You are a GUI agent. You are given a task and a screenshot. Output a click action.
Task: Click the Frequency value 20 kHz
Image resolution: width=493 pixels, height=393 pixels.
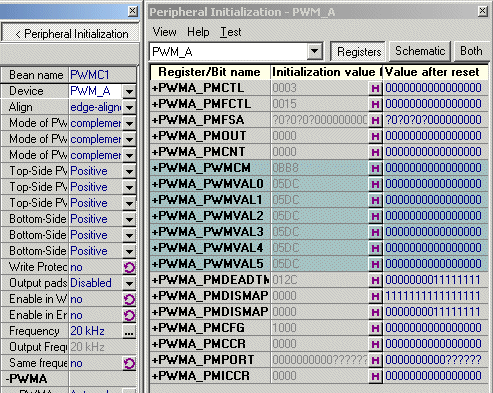[x=87, y=331]
